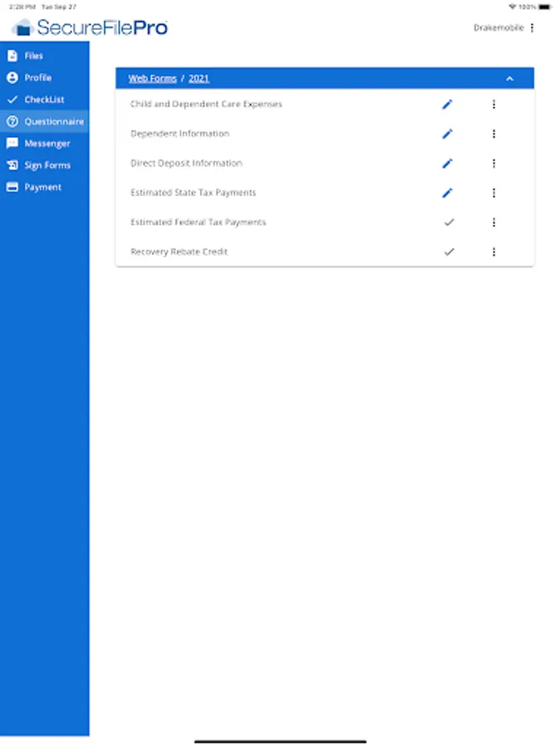Open more options for Estimated State Tax Payments
Viewport: 560px width, 747px height.
click(x=494, y=193)
